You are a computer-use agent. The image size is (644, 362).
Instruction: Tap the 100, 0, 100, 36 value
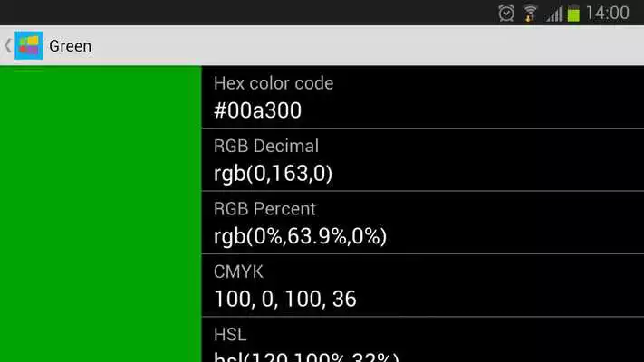pyautogui.click(x=285, y=299)
